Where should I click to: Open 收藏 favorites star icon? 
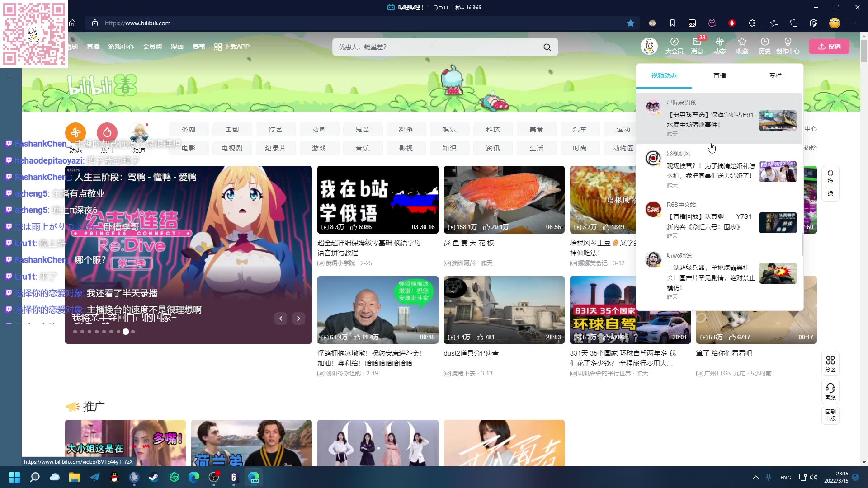[742, 46]
